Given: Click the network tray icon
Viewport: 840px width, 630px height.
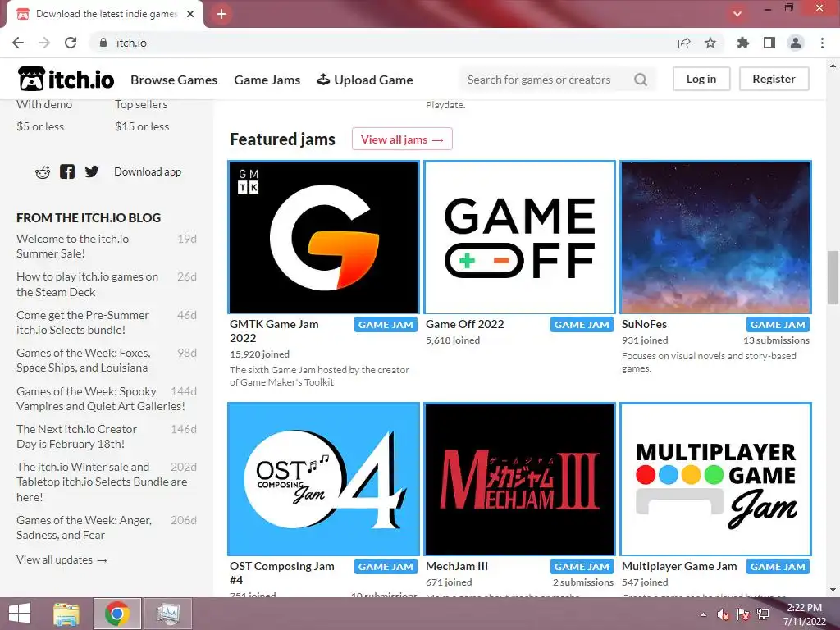Looking at the screenshot, I should tap(763, 614).
